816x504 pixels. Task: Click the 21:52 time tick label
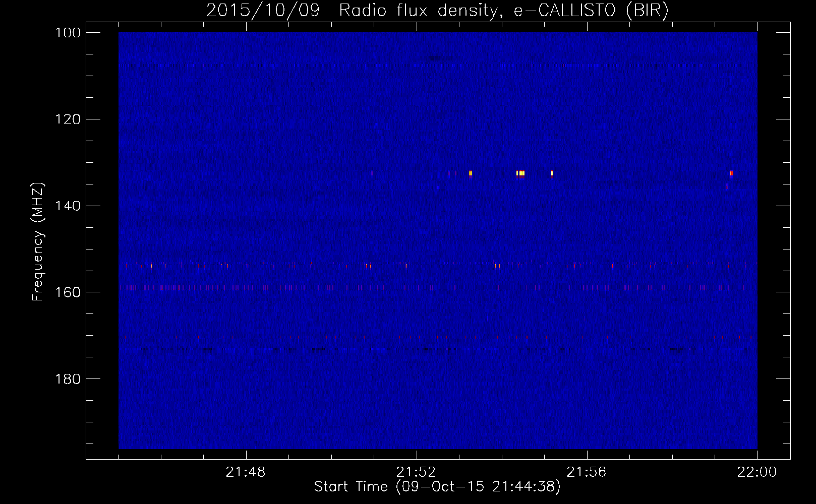pos(416,472)
